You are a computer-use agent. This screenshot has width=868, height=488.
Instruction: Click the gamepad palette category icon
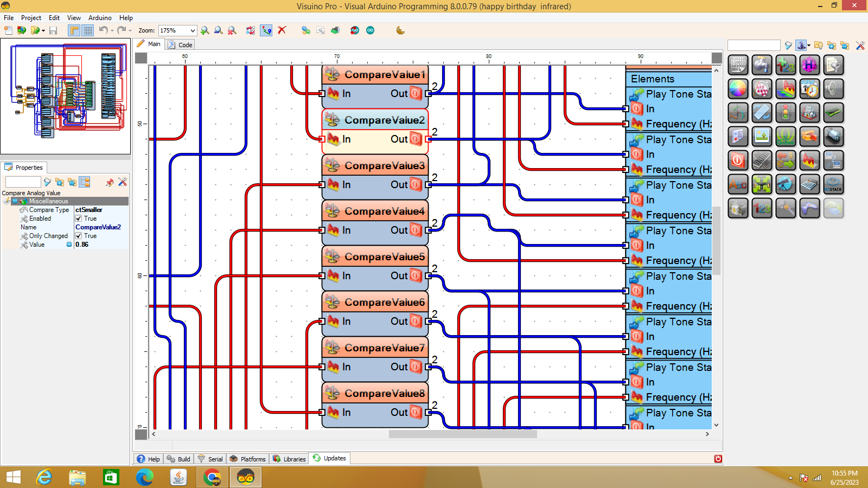click(x=809, y=208)
